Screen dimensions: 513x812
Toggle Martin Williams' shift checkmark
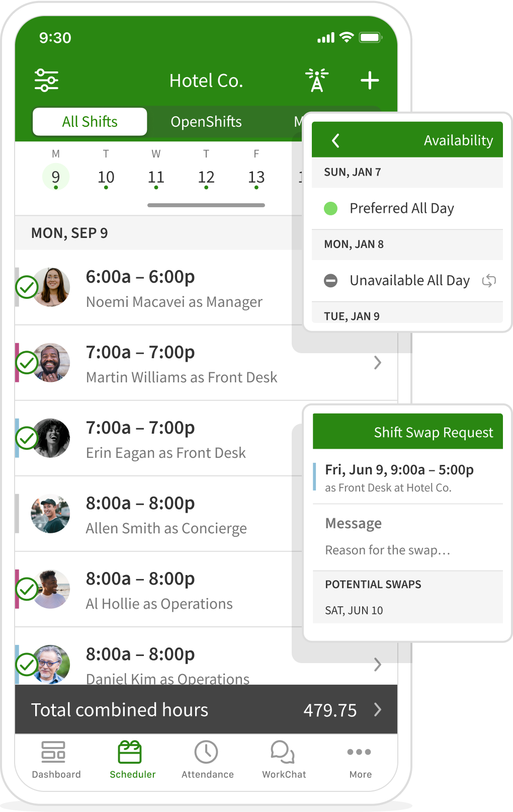click(x=27, y=363)
